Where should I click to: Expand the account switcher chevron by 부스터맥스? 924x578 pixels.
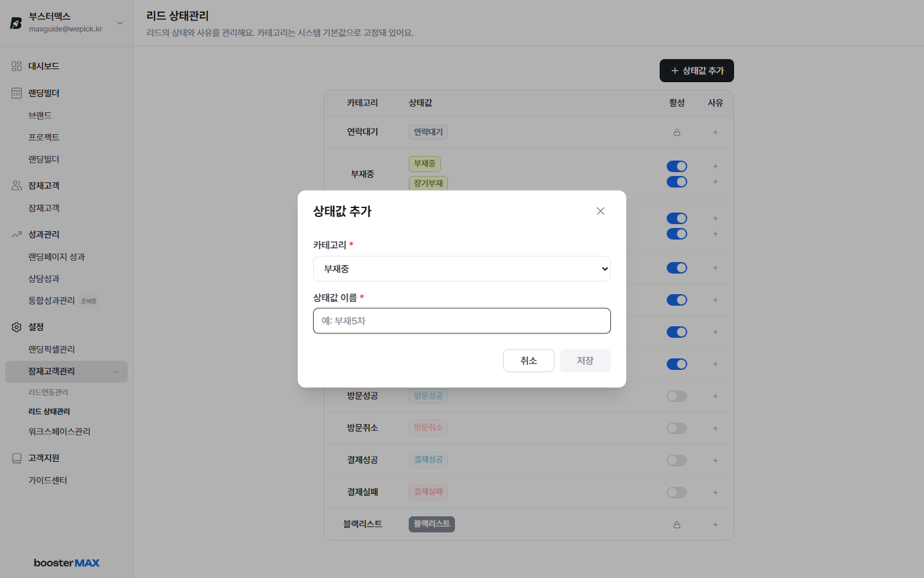(x=120, y=23)
